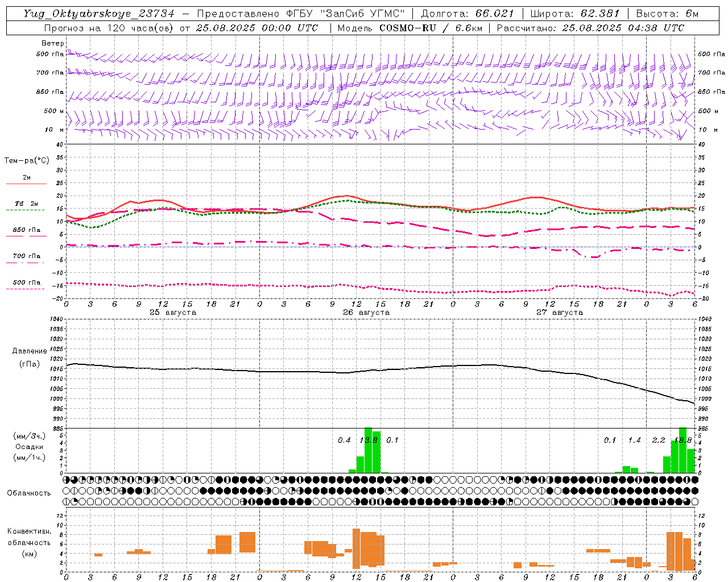Select the 2.2 precipitation value

pyautogui.click(x=659, y=440)
